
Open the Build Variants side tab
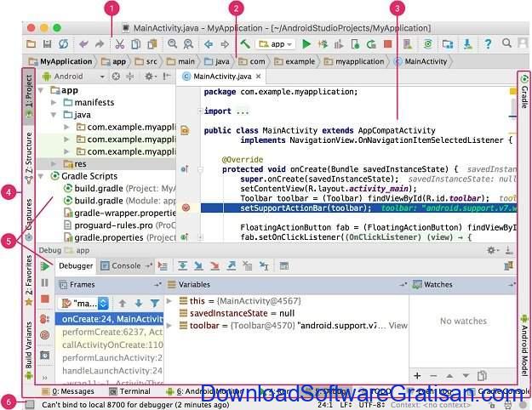click(x=29, y=350)
